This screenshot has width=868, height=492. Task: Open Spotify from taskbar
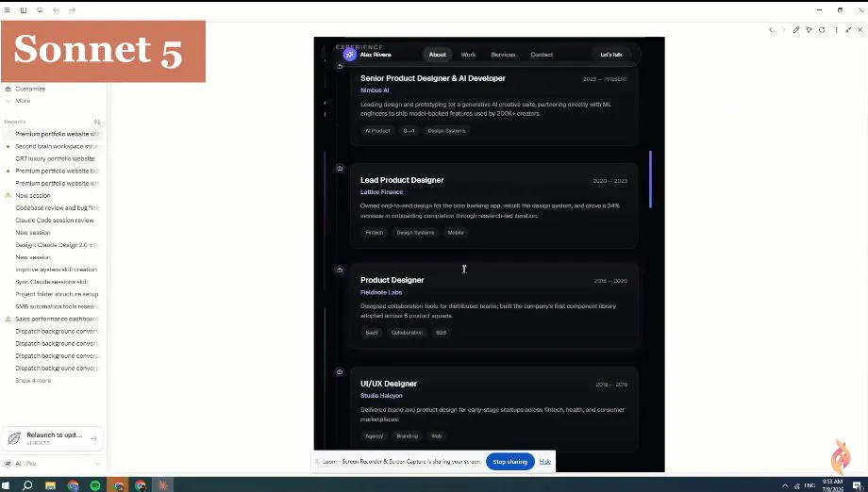95,485
